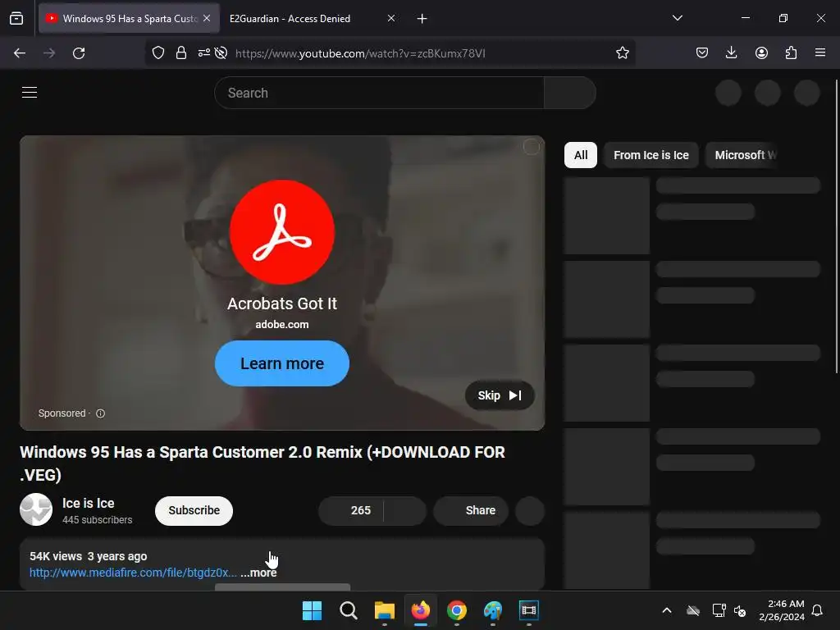Click the autoplay blocked icon

click(221, 53)
